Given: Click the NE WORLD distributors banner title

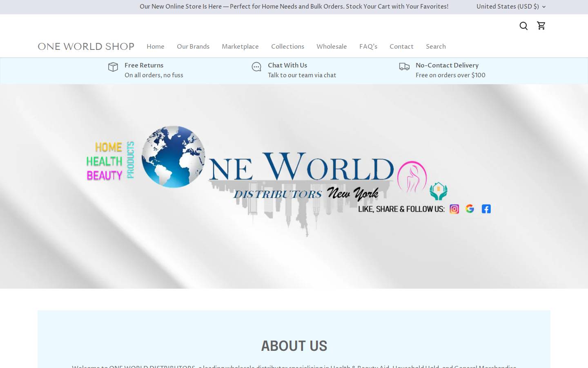Looking at the screenshot, I should pos(301,167).
